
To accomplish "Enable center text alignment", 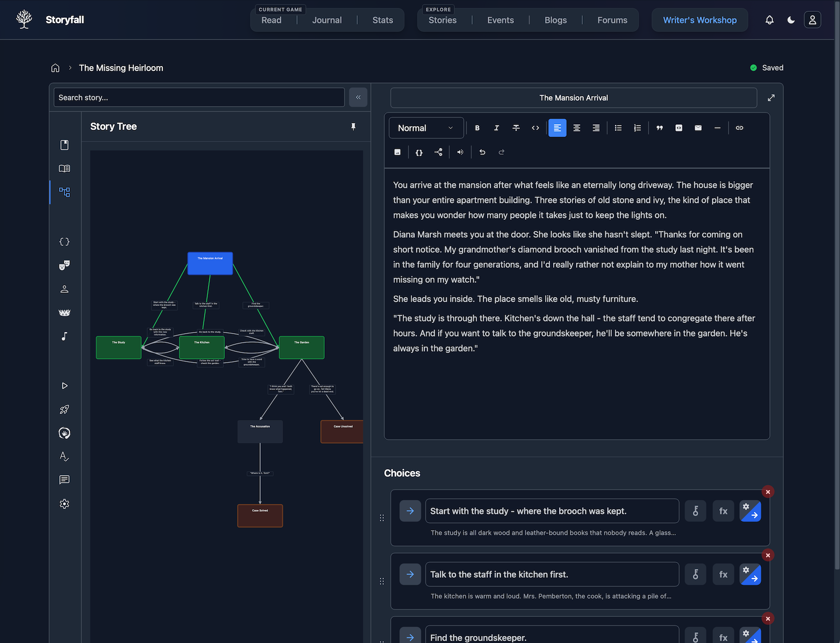I will pyautogui.click(x=576, y=128).
